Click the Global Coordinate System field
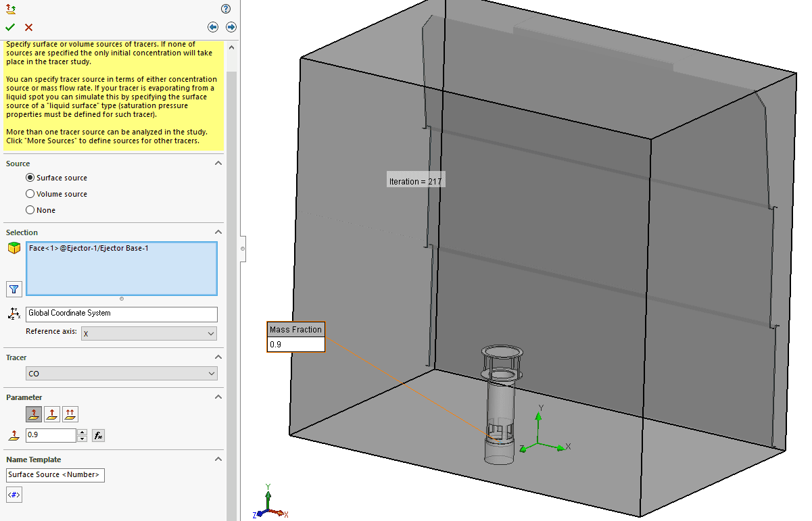This screenshot has height=521, width=812. pyautogui.click(x=122, y=314)
